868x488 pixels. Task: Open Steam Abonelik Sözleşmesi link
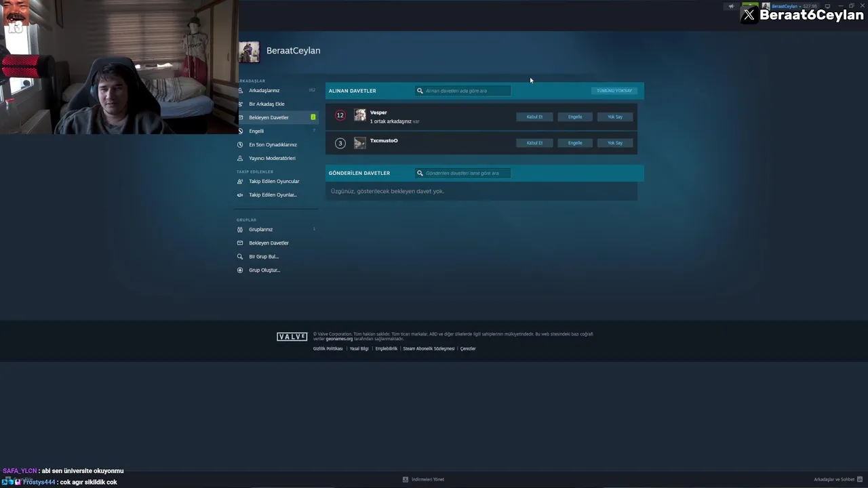coord(429,348)
